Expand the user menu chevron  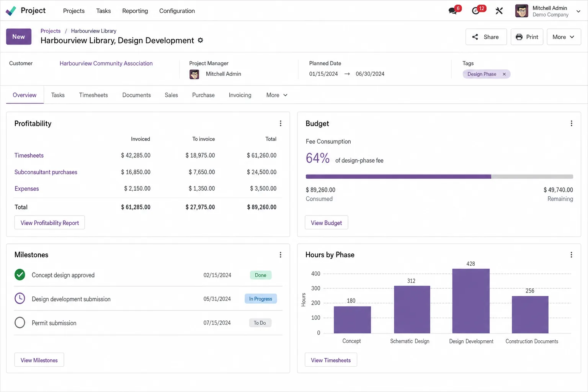tap(578, 11)
